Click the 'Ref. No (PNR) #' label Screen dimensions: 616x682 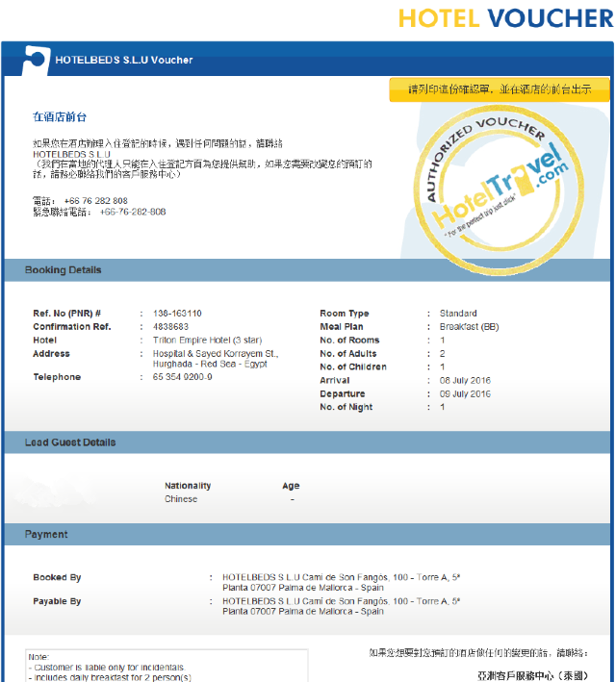pyautogui.click(x=67, y=314)
